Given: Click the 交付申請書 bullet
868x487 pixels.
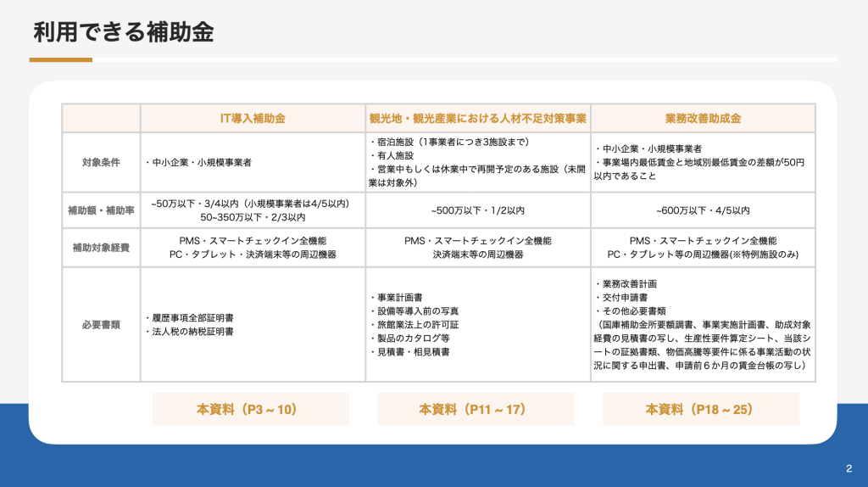Looking at the screenshot, I should point(621,298).
